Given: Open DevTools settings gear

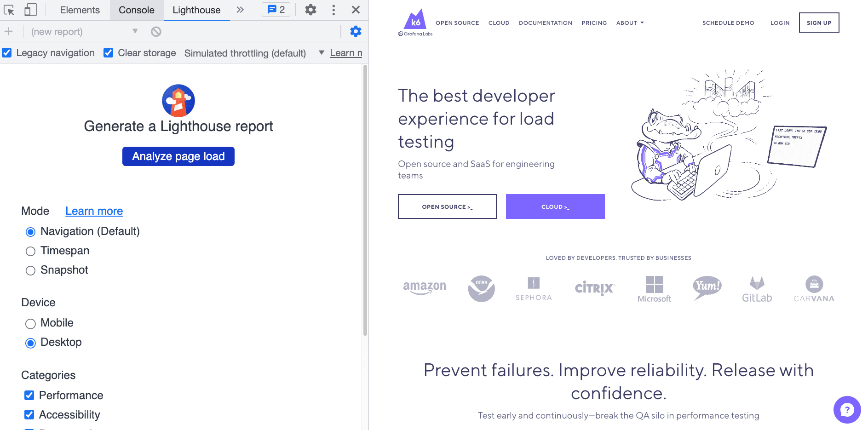Looking at the screenshot, I should 310,9.
